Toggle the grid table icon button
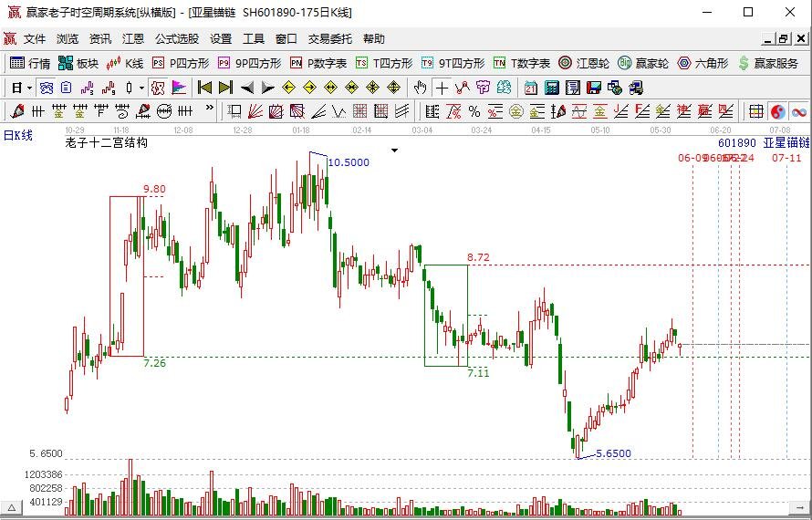This screenshot has width=812, height=520. coord(756,110)
